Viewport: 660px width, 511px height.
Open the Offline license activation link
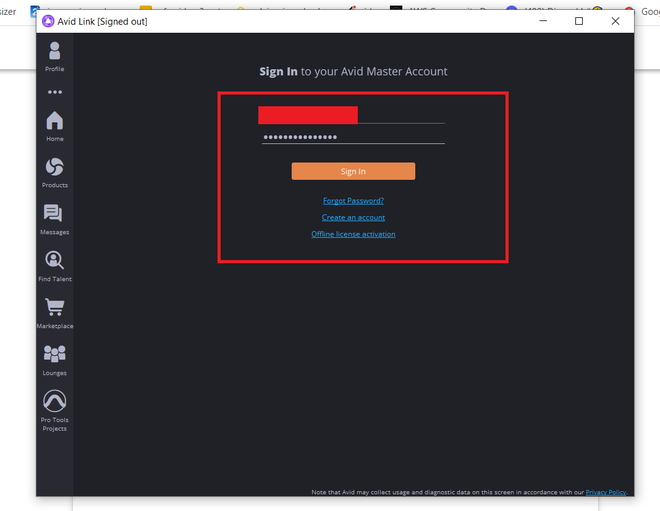click(x=353, y=234)
